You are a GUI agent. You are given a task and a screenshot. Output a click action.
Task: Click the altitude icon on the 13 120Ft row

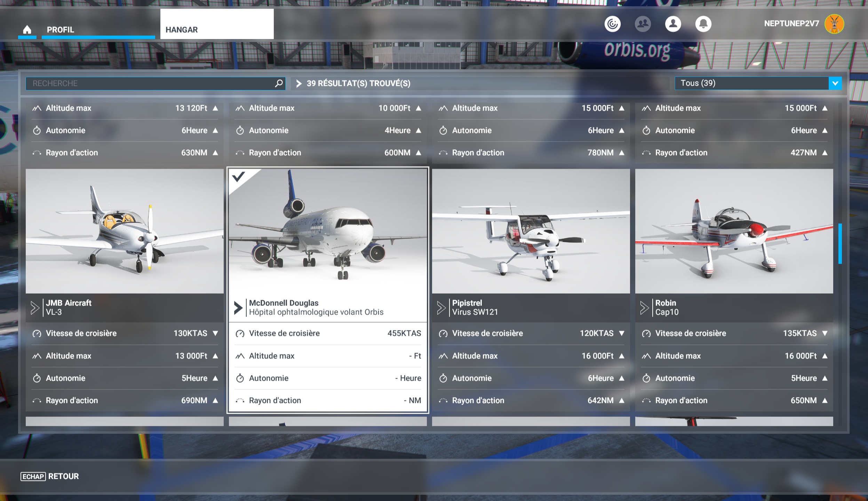click(x=37, y=108)
